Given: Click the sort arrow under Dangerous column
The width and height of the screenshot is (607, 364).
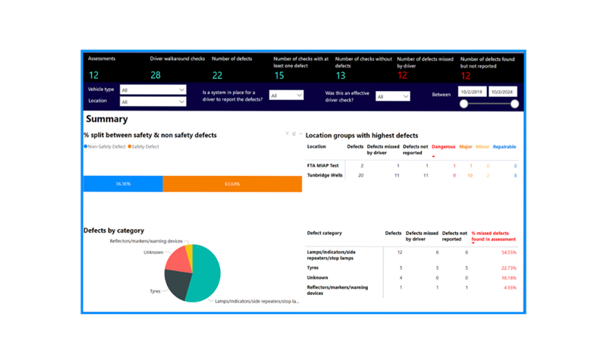Looking at the screenshot, I should pyautogui.click(x=433, y=156).
